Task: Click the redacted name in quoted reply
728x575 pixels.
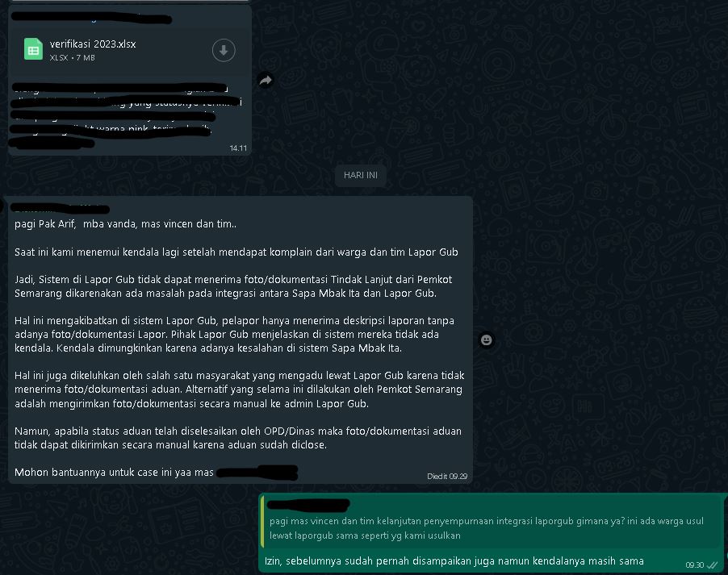Action: pyautogui.click(x=308, y=506)
